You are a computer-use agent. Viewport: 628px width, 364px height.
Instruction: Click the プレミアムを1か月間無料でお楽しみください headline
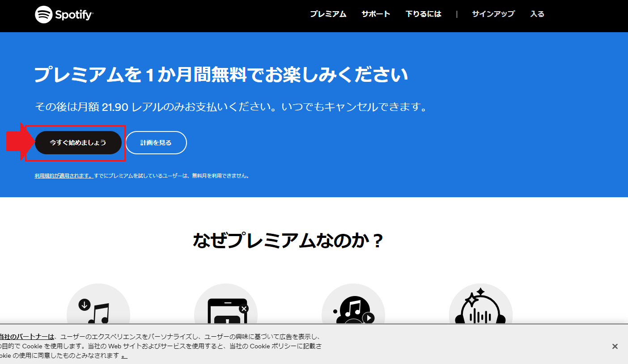221,74
